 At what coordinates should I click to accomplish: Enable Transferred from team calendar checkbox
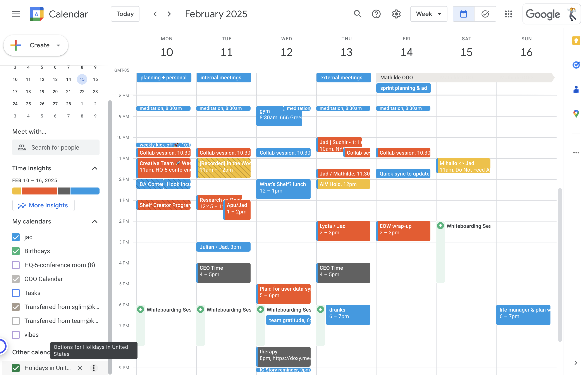coord(16,320)
